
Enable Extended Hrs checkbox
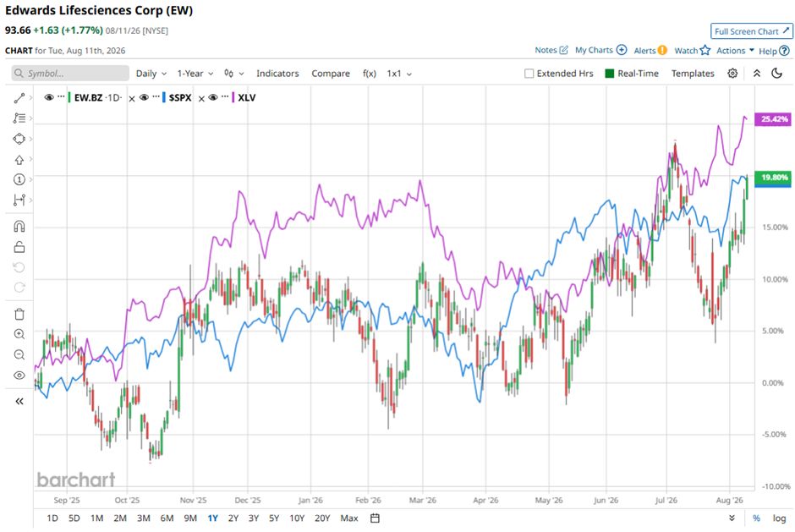click(x=529, y=74)
